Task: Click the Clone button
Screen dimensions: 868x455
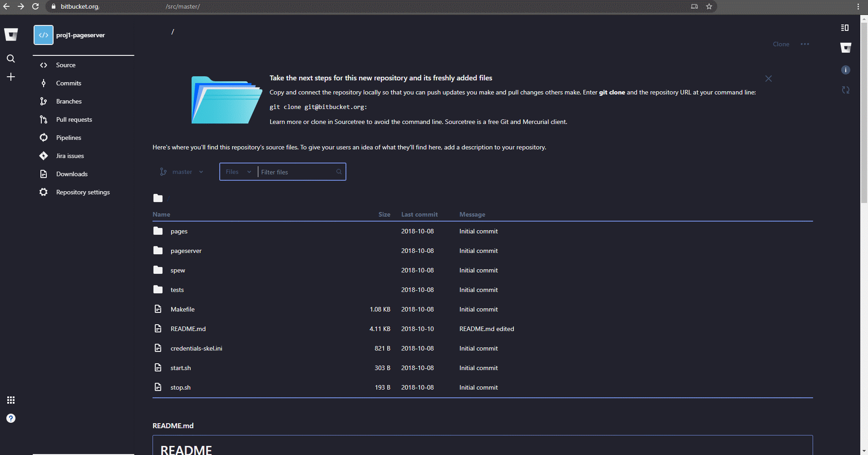Action: tap(780, 44)
